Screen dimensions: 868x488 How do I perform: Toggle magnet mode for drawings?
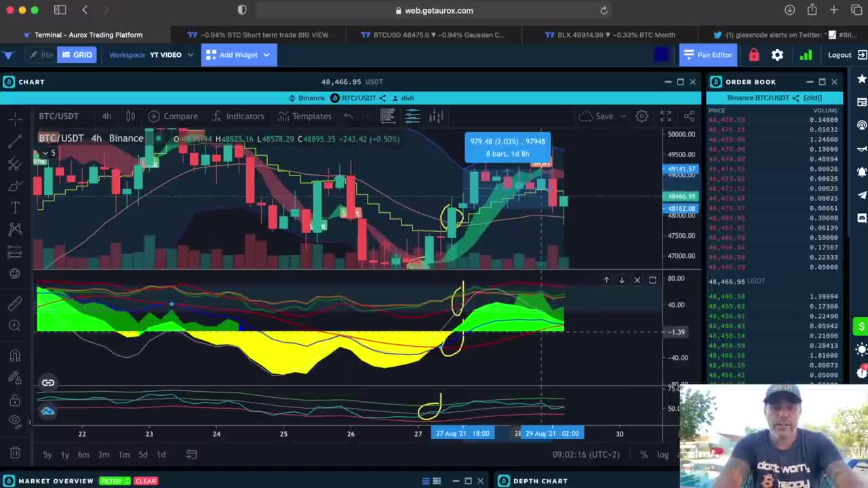pyautogui.click(x=15, y=356)
